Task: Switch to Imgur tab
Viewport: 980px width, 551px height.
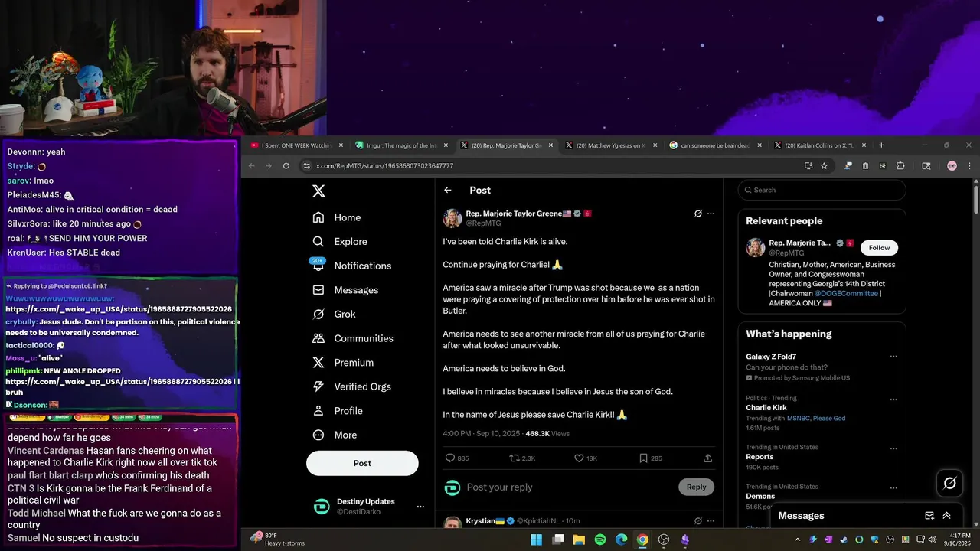Action: pos(402,145)
